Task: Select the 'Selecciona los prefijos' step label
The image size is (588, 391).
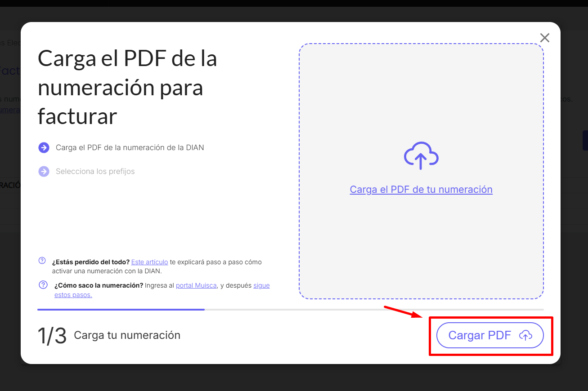Action: click(95, 171)
